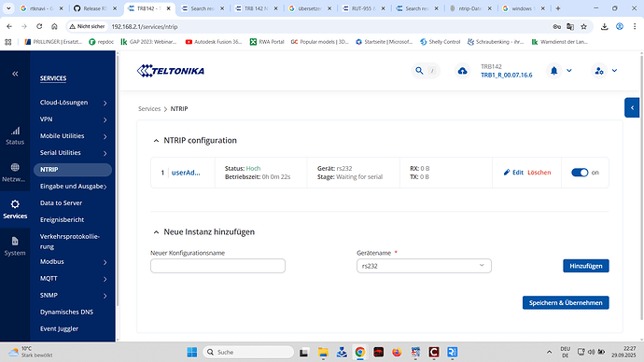Collapse the NTRIP configuration section
The width and height of the screenshot is (644, 362).
click(x=156, y=141)
